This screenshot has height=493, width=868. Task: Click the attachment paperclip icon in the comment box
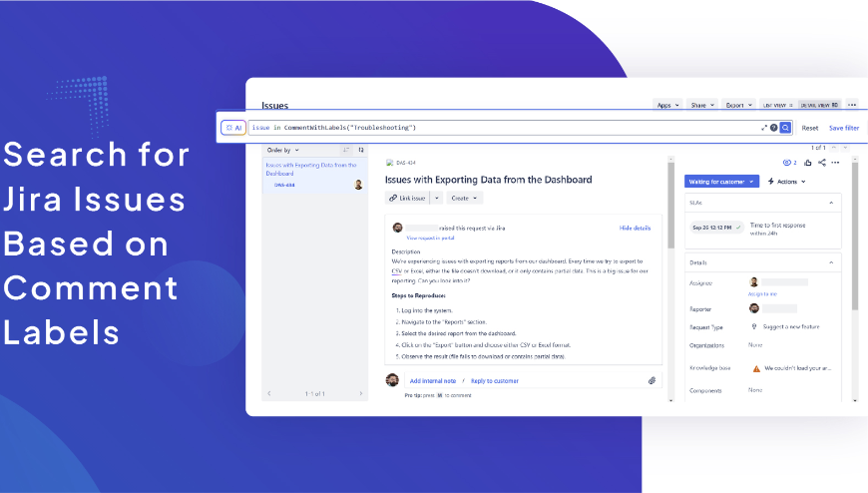coord(652,380)
